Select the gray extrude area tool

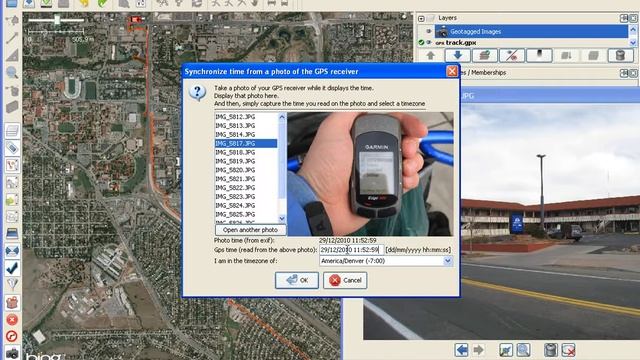click(x=12, y=107)
